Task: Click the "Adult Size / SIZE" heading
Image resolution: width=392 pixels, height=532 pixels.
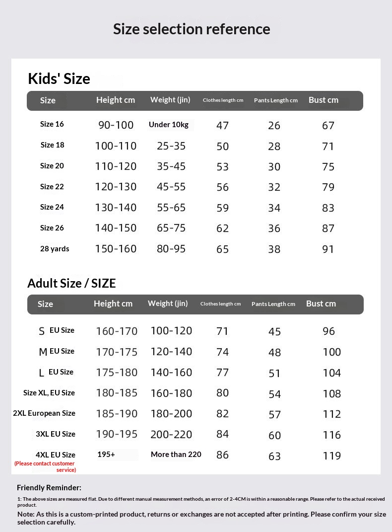Action: 71,283
